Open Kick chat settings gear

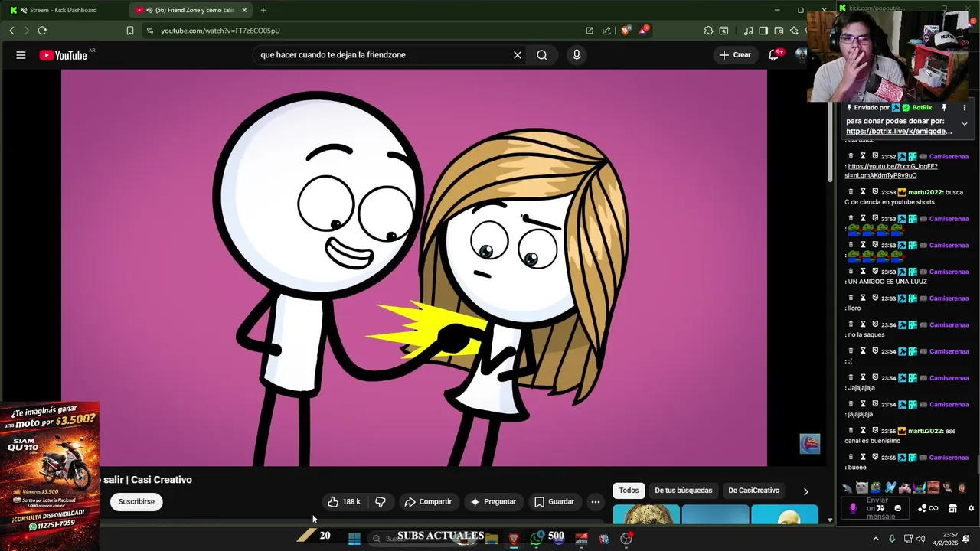(x=972, y=508)
